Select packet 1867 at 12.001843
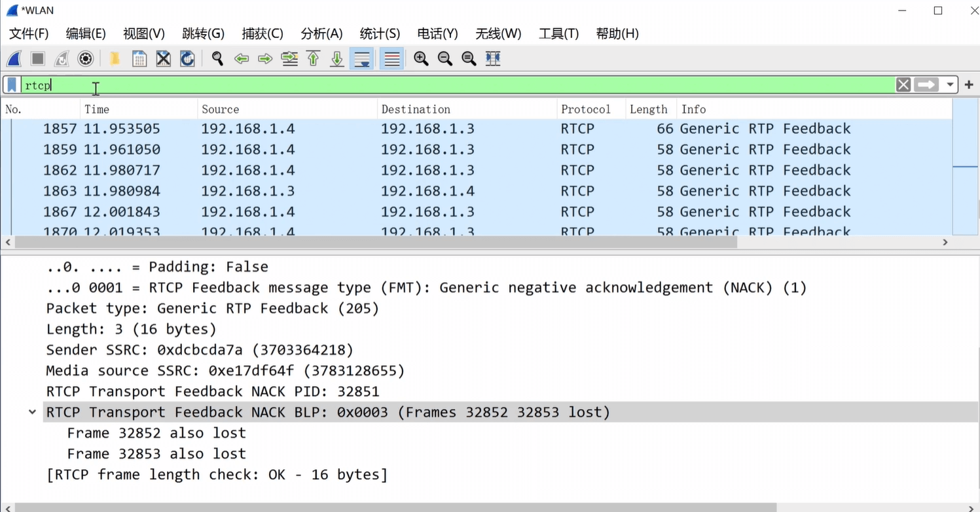The height and width of the screenshot is (512, 980). 477,212
